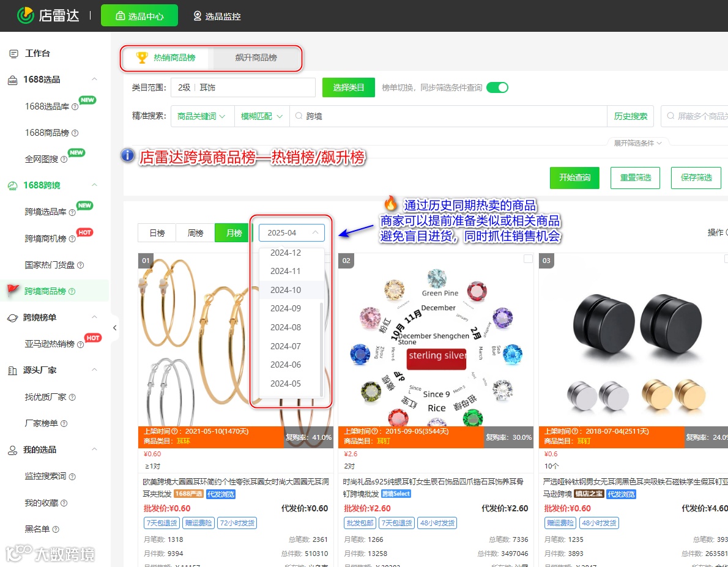Switch to the 热销商品榜 tab

[x=167, y=58]
